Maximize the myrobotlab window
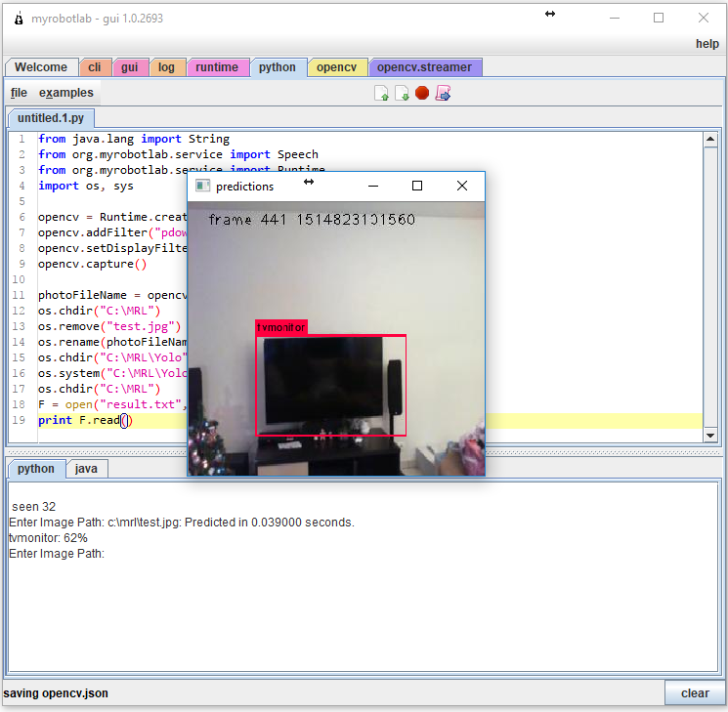728x712 pixels. [659, 19]
